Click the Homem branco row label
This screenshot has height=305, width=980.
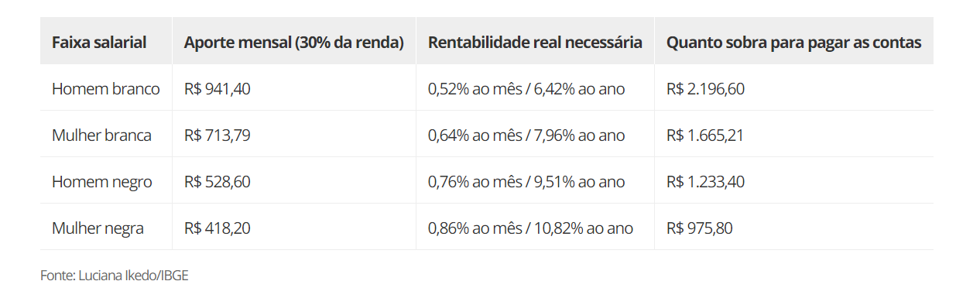click(106, 89)
